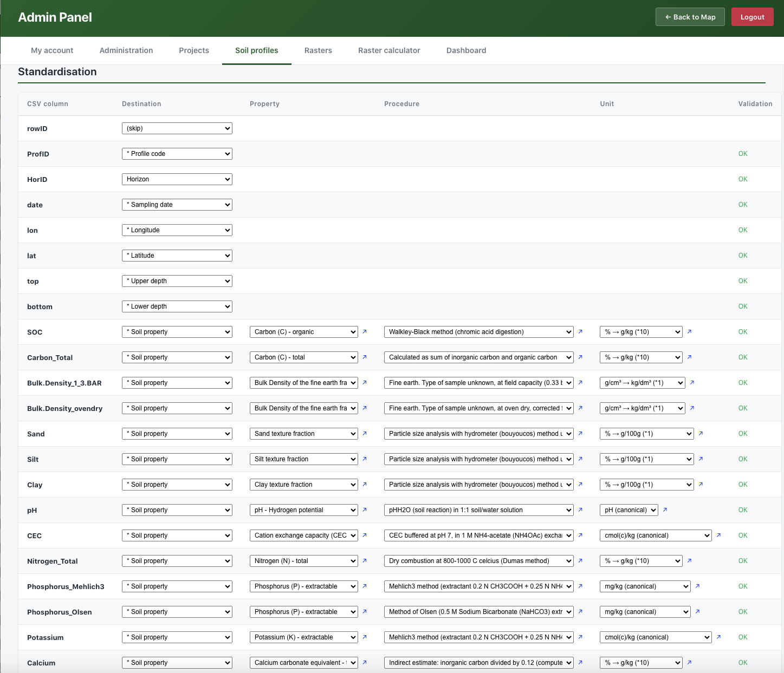
Task: Open the HorID Horizon destination dropdown
Action: (177, 179)
